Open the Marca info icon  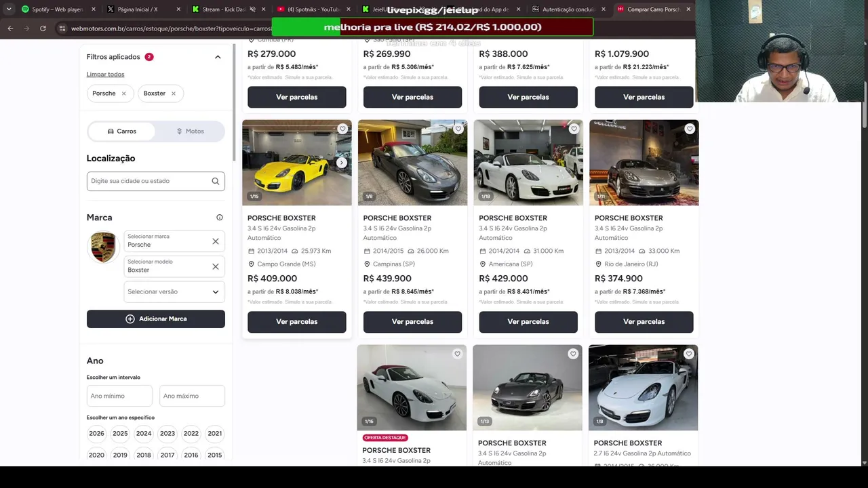220,218
